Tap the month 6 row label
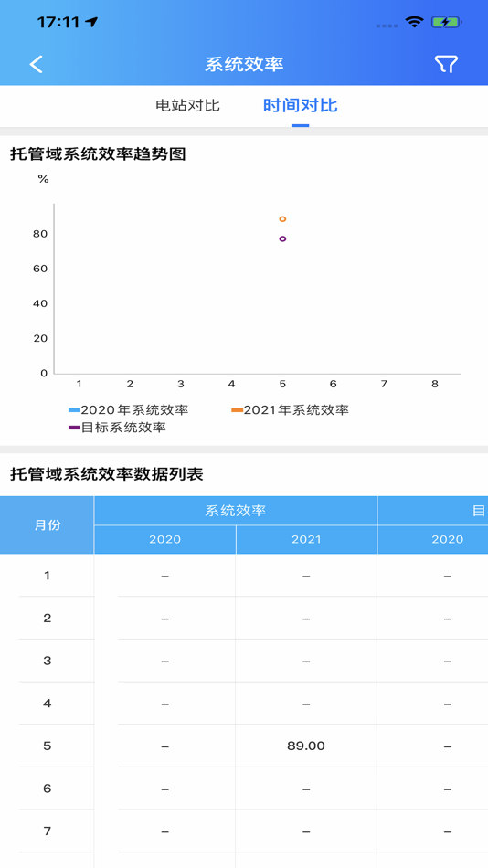488x868 pixels. pos(48,789)
